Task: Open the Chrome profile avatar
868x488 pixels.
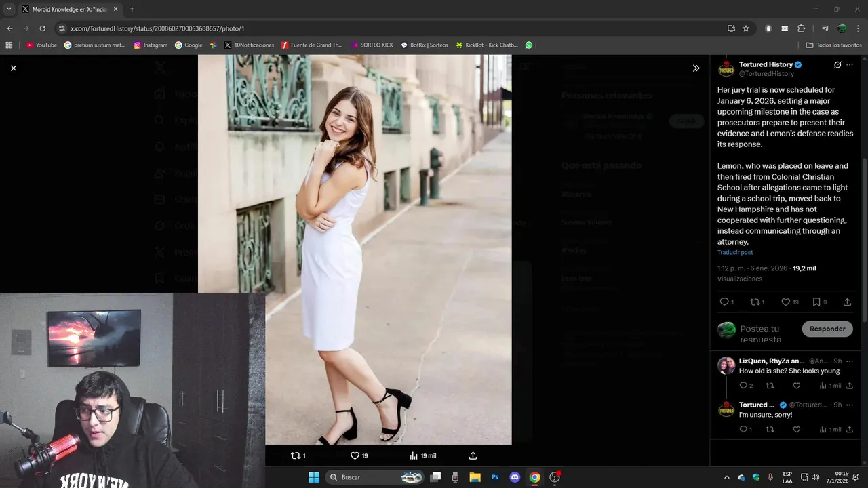Action: (842, 28)
